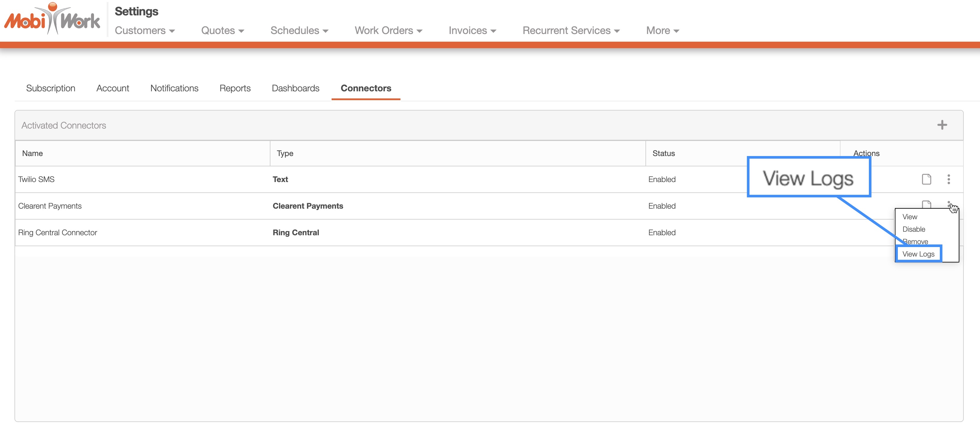980x435 pixels.
Task: Expand the Invoices dropdown menu
Action: point(472,30)
